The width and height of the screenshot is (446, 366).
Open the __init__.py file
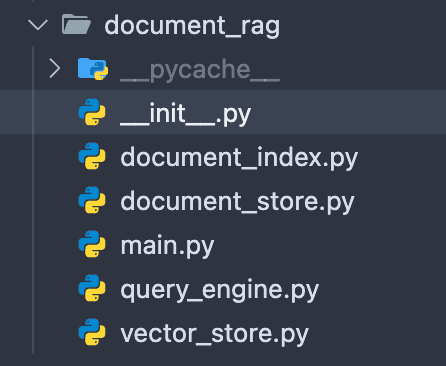click(x=185, y=114)
